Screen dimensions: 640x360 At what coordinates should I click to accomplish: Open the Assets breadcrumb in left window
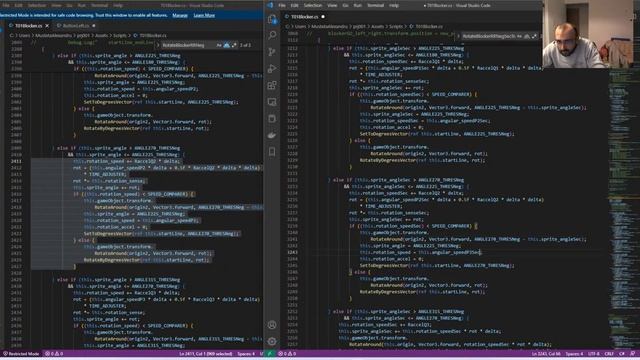point(101,36)
